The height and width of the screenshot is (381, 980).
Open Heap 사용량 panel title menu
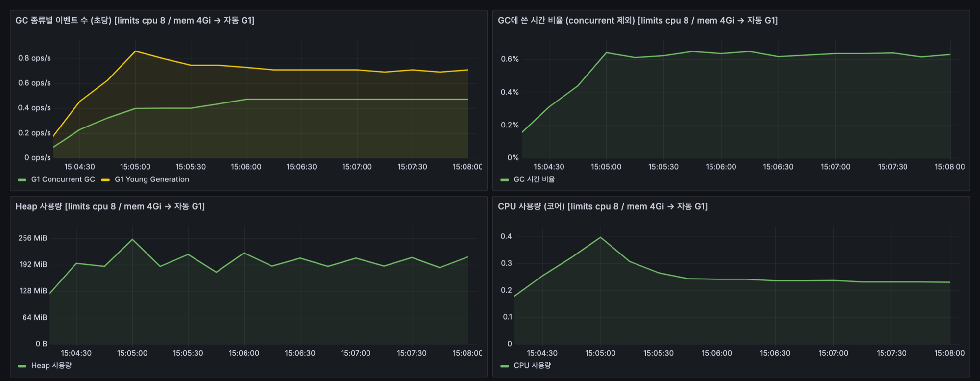tap(110, 206)
